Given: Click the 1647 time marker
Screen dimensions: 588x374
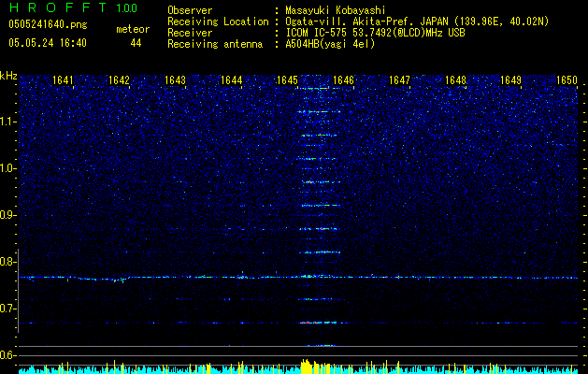Looking at the screenshot, I should pyautogui.click(x=400, y=79).
